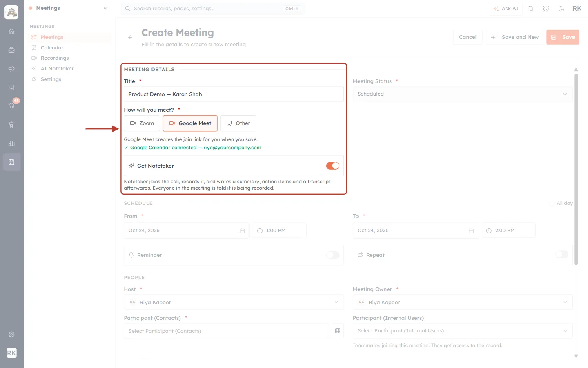Click the Cancel button
588x368 pixels.
click(x=468, y=37)
